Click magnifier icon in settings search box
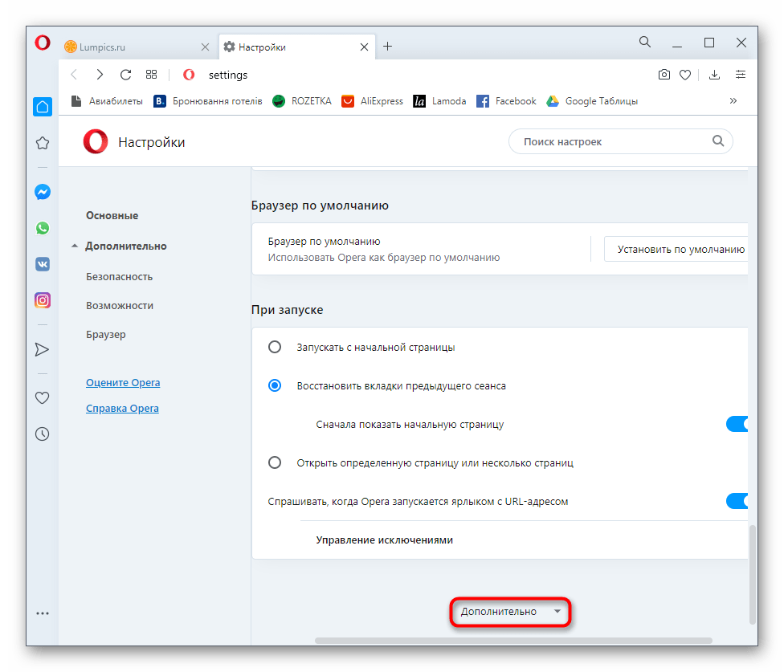 (x=718, y=141)
